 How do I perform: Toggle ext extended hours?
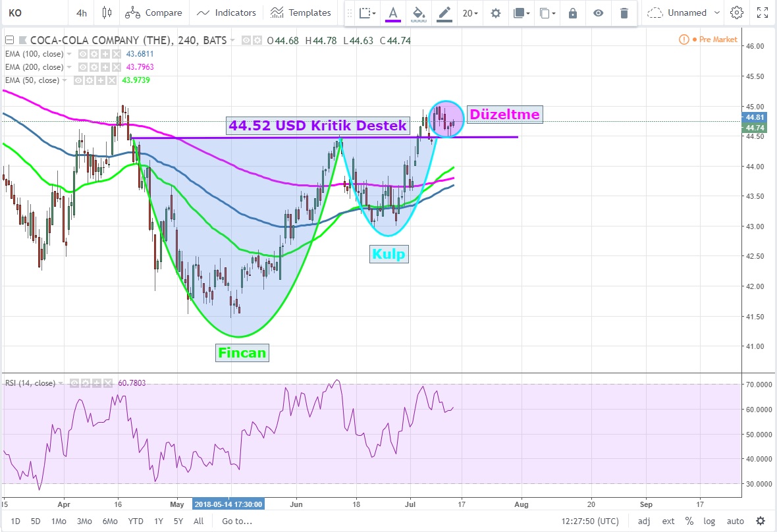[x=668, y=521]
